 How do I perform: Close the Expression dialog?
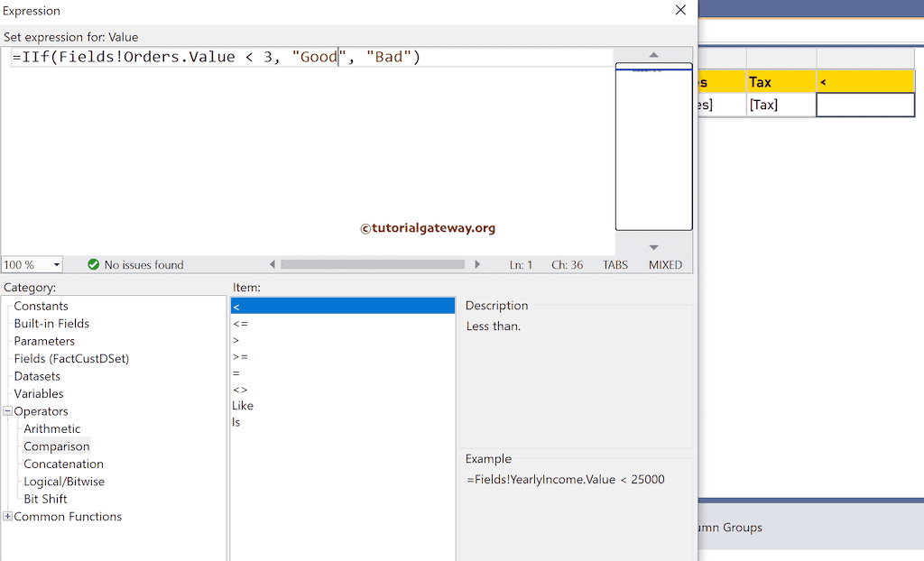pos(680,10)
